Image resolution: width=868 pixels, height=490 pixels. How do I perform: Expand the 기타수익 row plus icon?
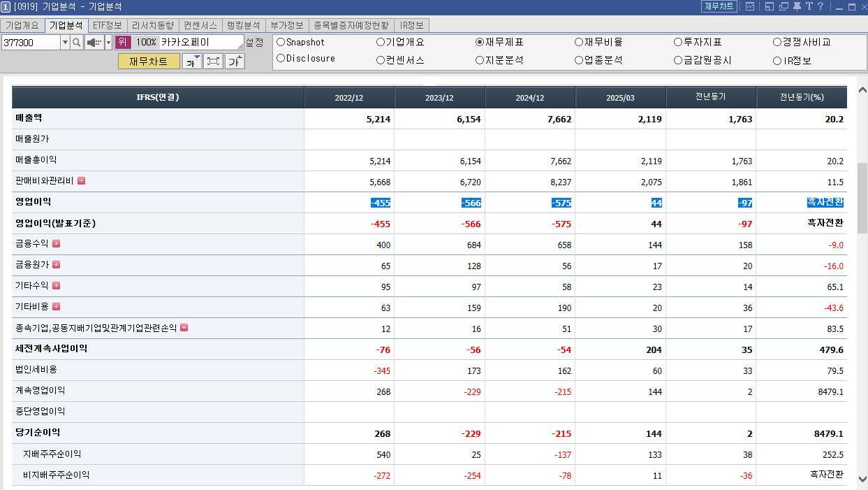pos(57,286)
